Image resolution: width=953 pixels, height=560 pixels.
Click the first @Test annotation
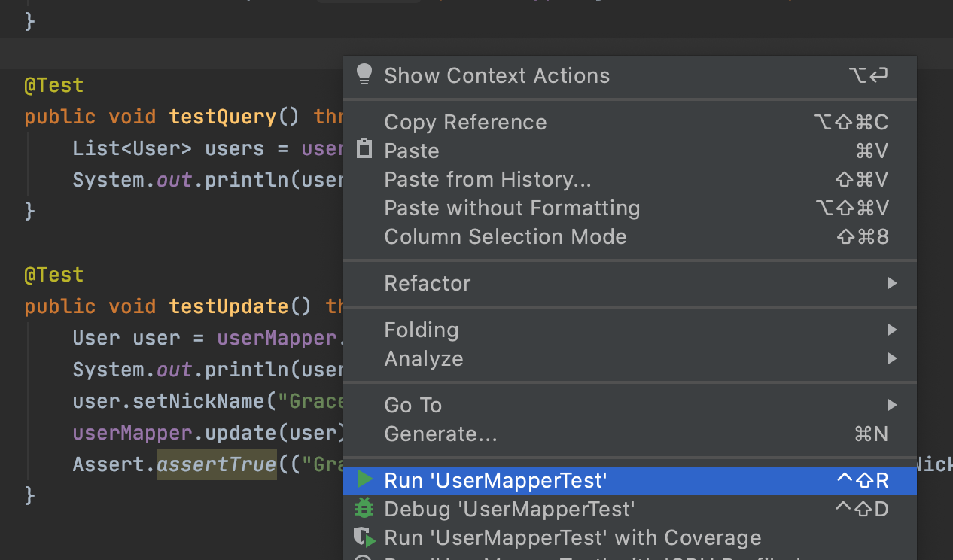tap(53, 85)
